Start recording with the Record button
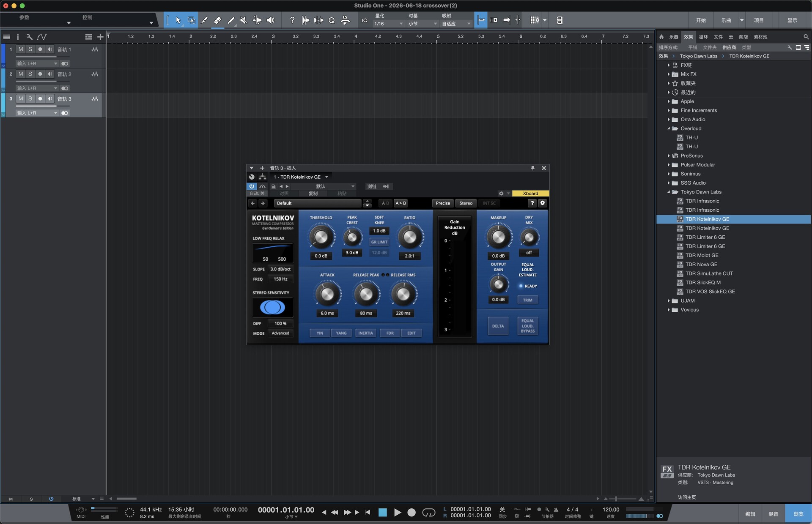This screenshot has width=812, height=524. pyautogui.click(x=411, y=513)
